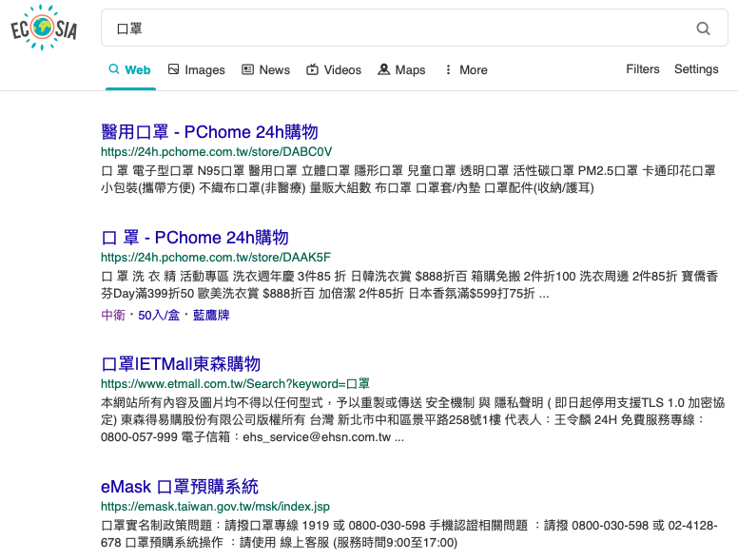
Task: Open result 口 罩 - PChome 24h購物
Action: coord(195,238)
